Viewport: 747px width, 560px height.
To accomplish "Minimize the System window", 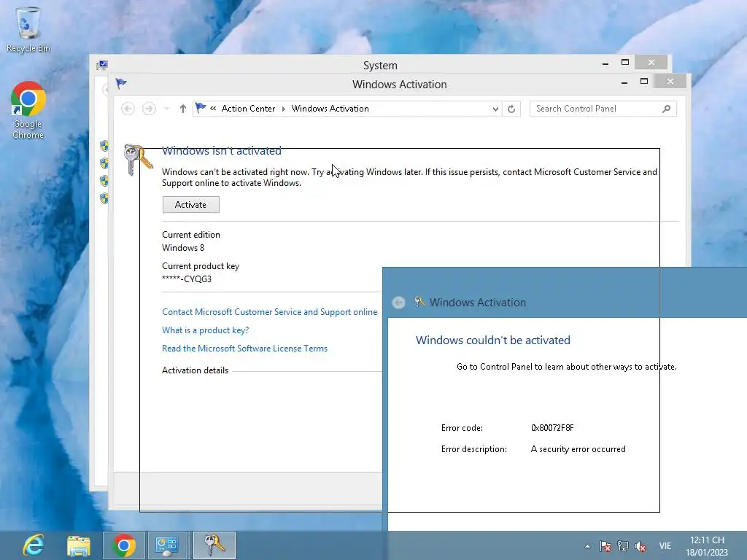I will [605, 63].
